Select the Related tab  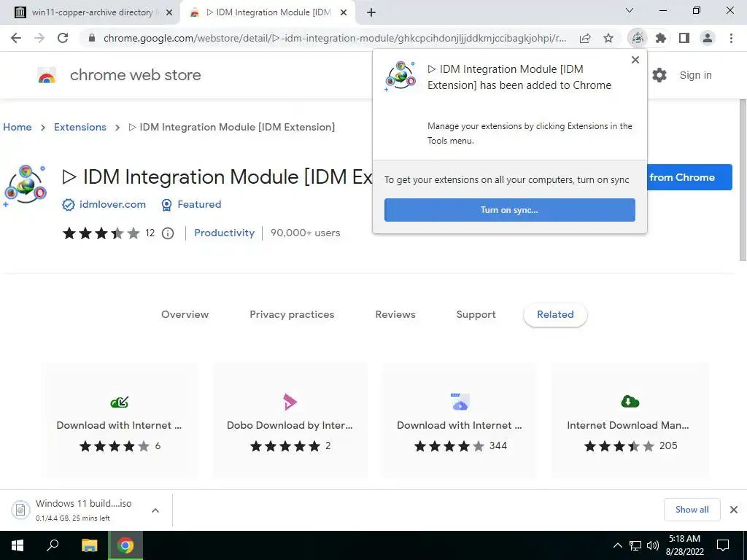pos(555,315)
